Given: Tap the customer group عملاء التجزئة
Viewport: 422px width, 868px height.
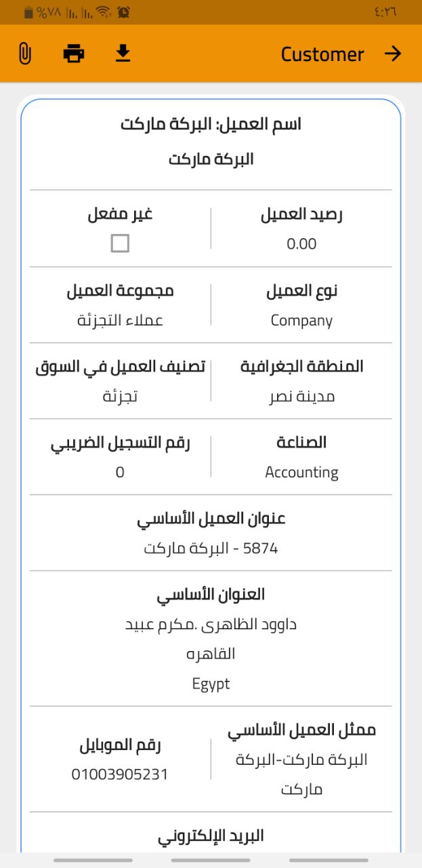Looking at the screenshot, I should tap(120, 320).
